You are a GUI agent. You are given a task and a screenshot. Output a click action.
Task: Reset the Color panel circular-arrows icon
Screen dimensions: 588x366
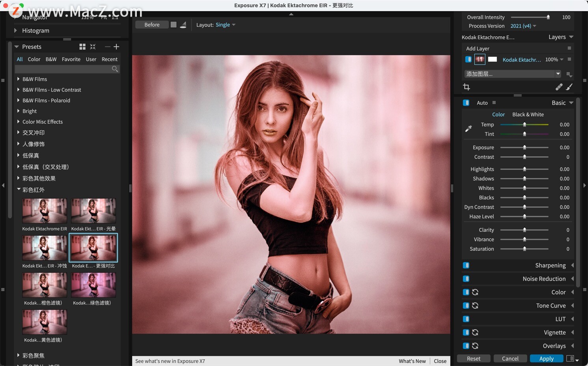[475, 292]
